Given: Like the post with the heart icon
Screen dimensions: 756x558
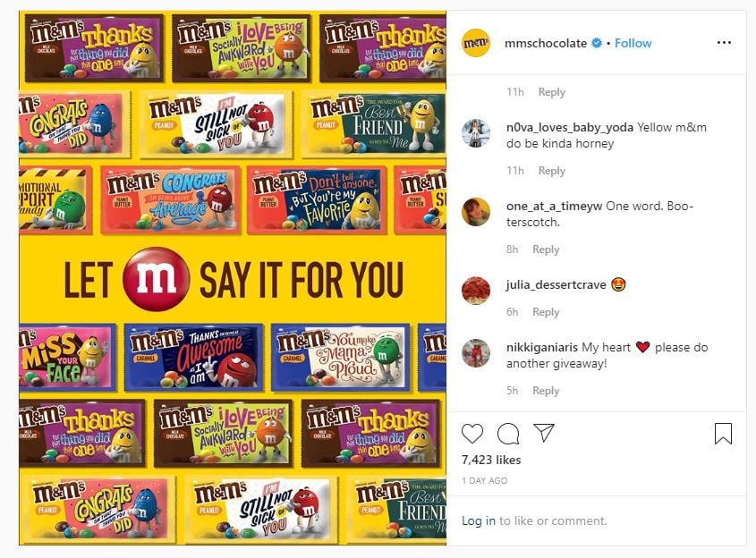Looking at the screenshot, I should [x=472, y=434].
